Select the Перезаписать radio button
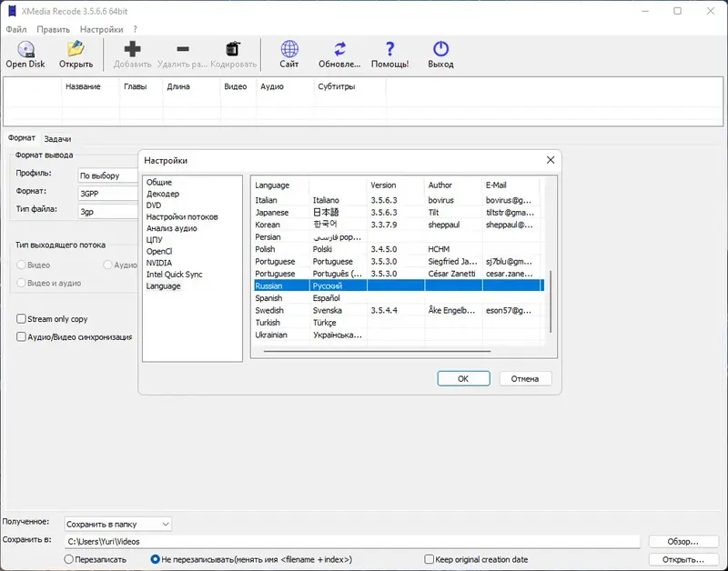The height and width of the screenshot is (571, 728). pos(69,559)
